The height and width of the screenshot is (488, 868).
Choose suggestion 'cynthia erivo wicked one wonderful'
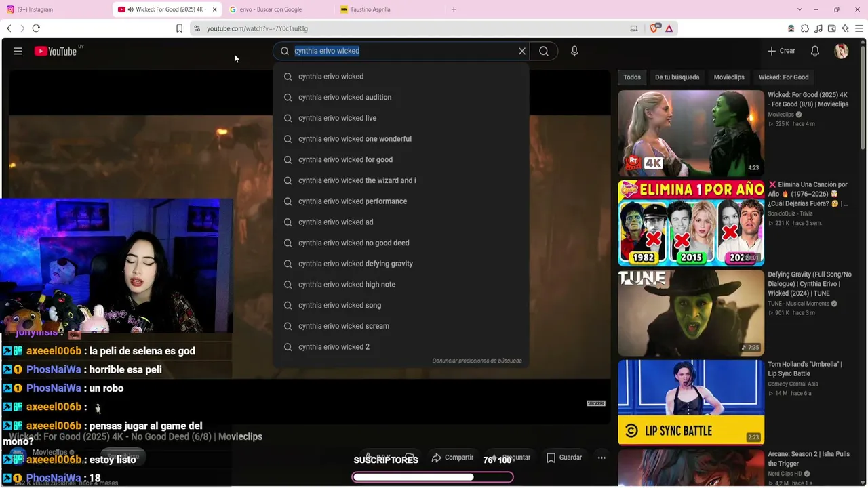[401, 139]
